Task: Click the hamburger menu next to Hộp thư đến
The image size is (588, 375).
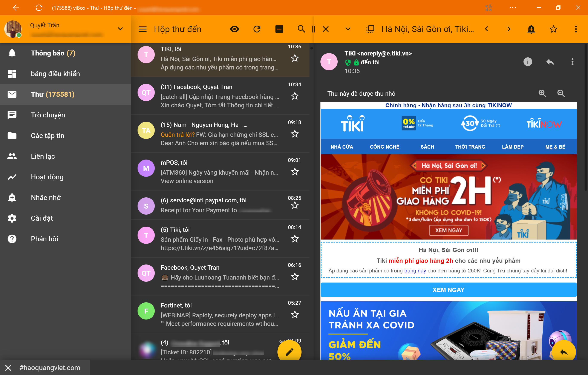Action: point(143,29)
